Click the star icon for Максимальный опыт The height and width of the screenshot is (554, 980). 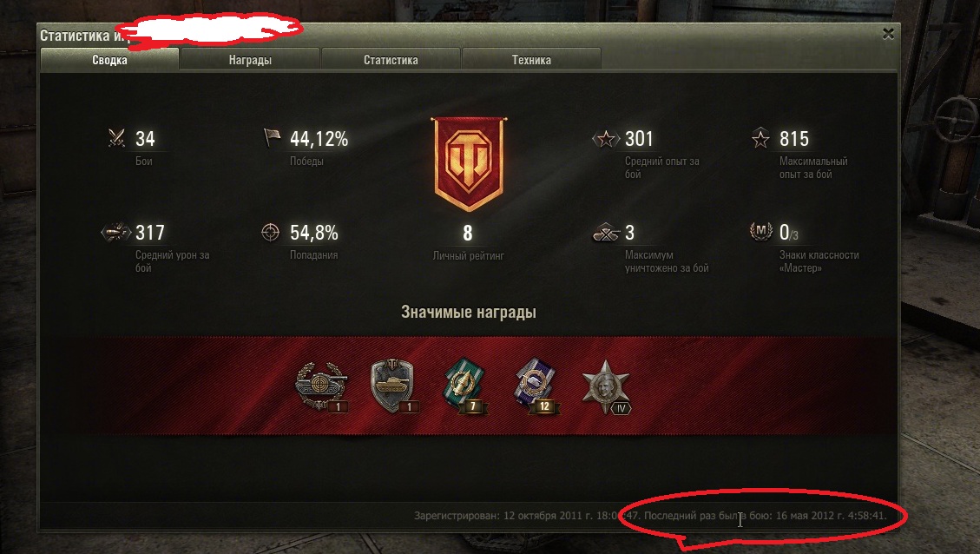coord(760,138)
